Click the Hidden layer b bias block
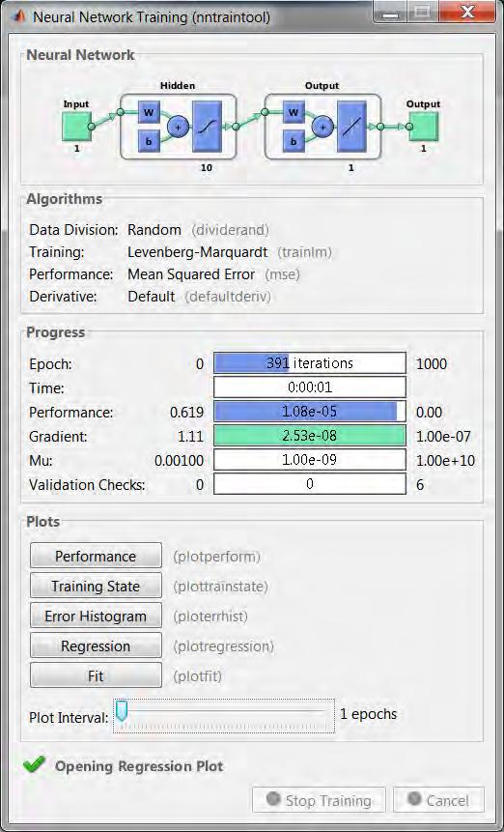The height and width of the screenshot is (832, 504). [x=149, y=142]
